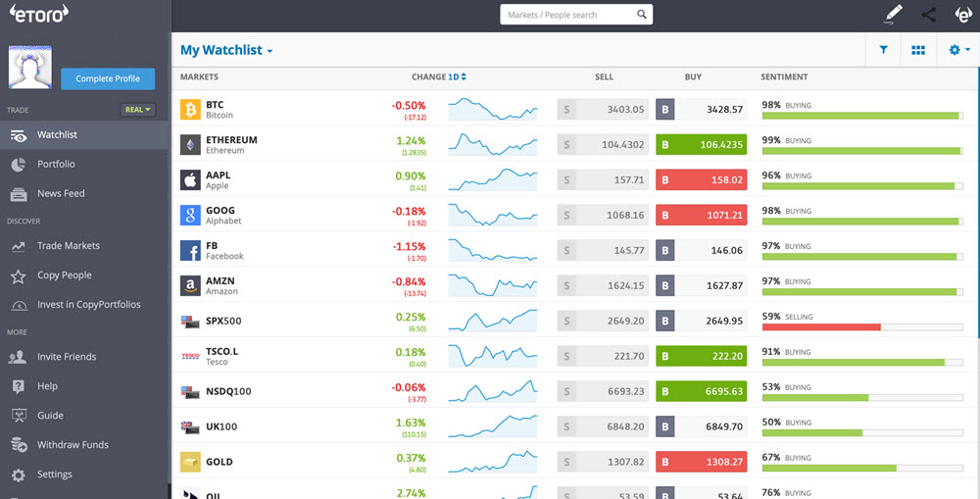Click AMZN Sell button 1624.15
This screenshot has height=499, width=980.
[x=603, y=285]
